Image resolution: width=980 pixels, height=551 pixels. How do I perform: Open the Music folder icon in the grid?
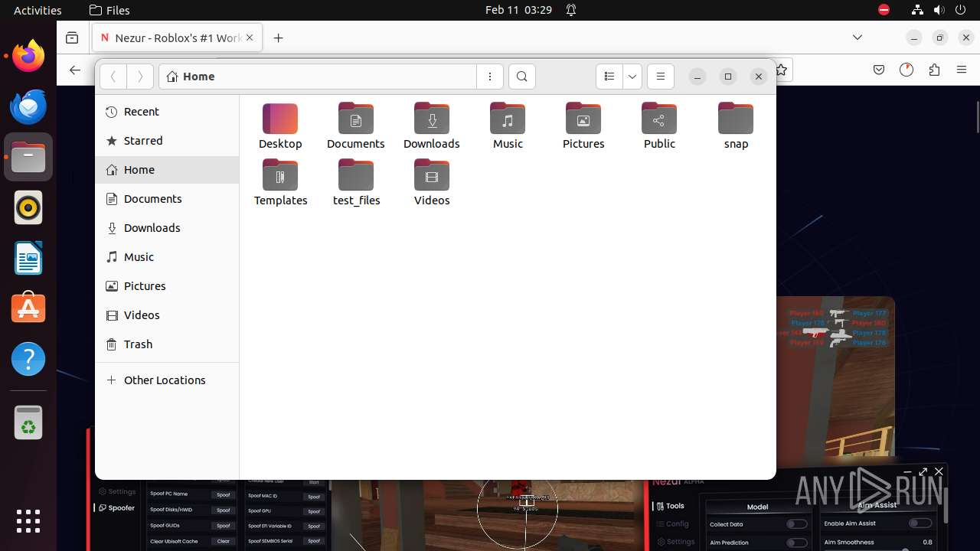(508, 127)
